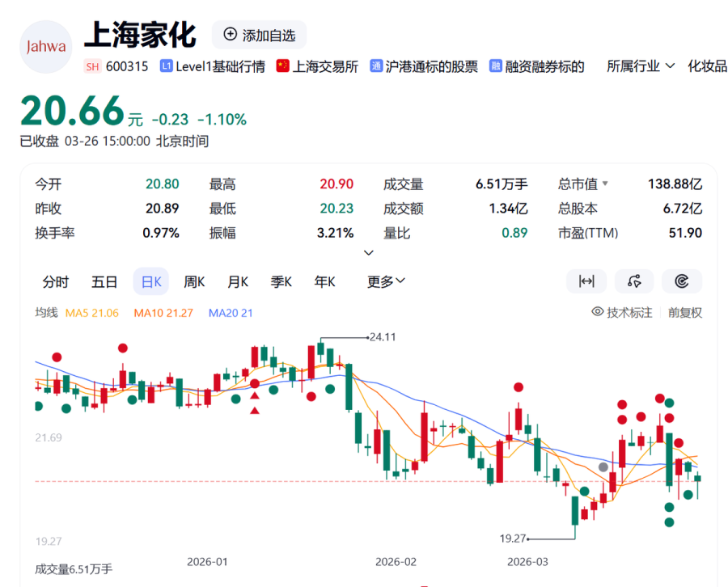Click the 24.11 high price marker
728x587 pixels.
click(383, 337)
